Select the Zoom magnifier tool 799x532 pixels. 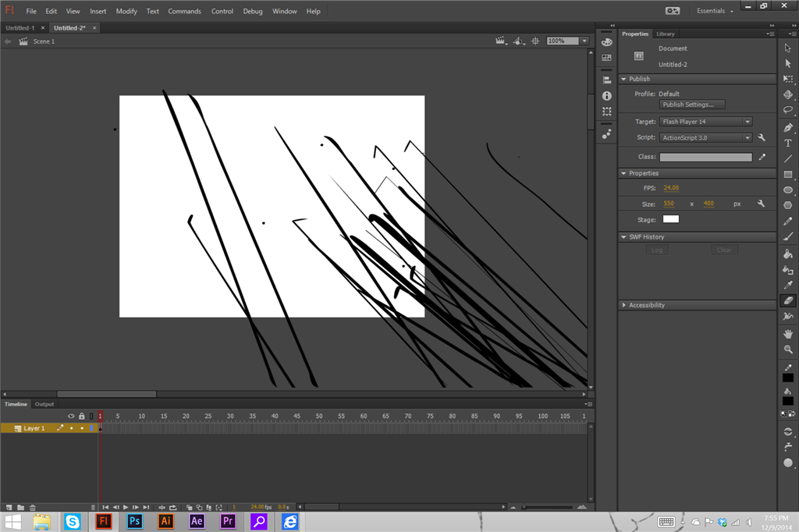788,349
